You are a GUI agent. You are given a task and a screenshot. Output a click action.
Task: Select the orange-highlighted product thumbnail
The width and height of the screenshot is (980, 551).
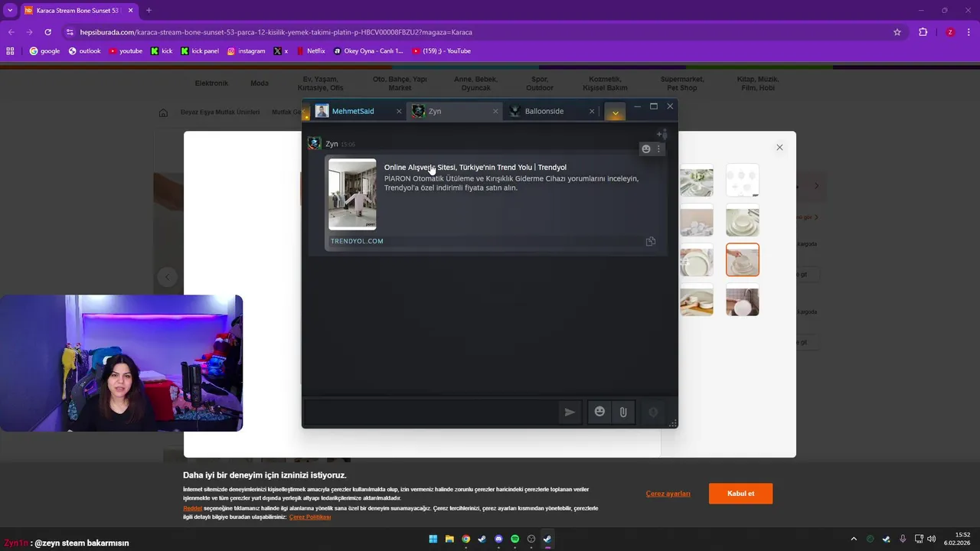tap(743, 259)
